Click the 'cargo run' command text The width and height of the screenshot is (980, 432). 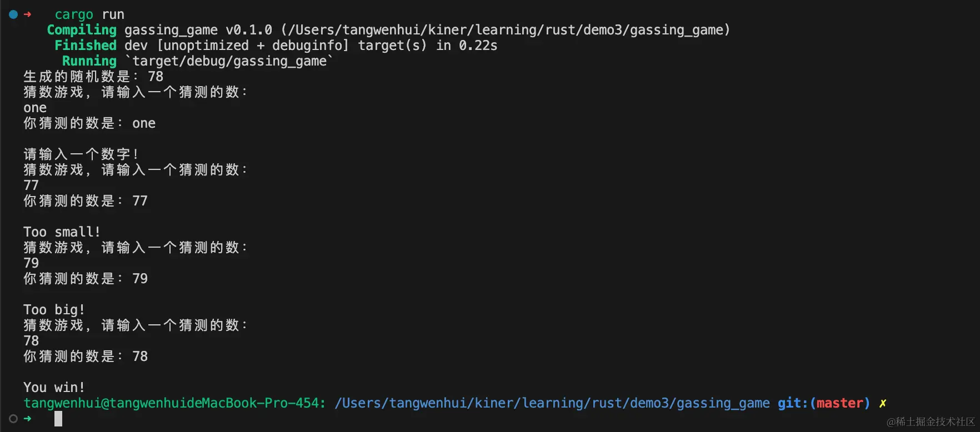tap(89, 14)
